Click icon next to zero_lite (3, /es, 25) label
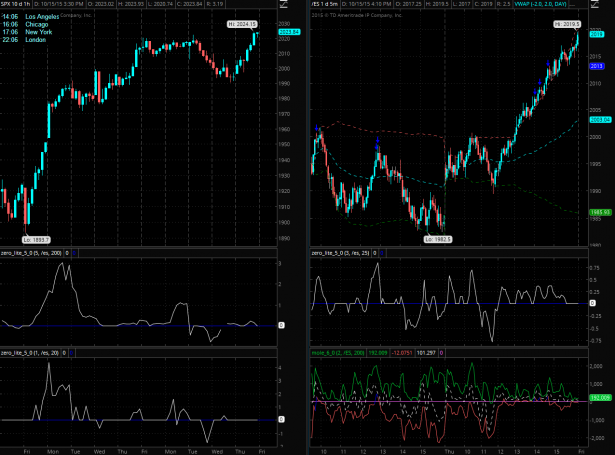The image size is (615, 455). pos(377,256)
